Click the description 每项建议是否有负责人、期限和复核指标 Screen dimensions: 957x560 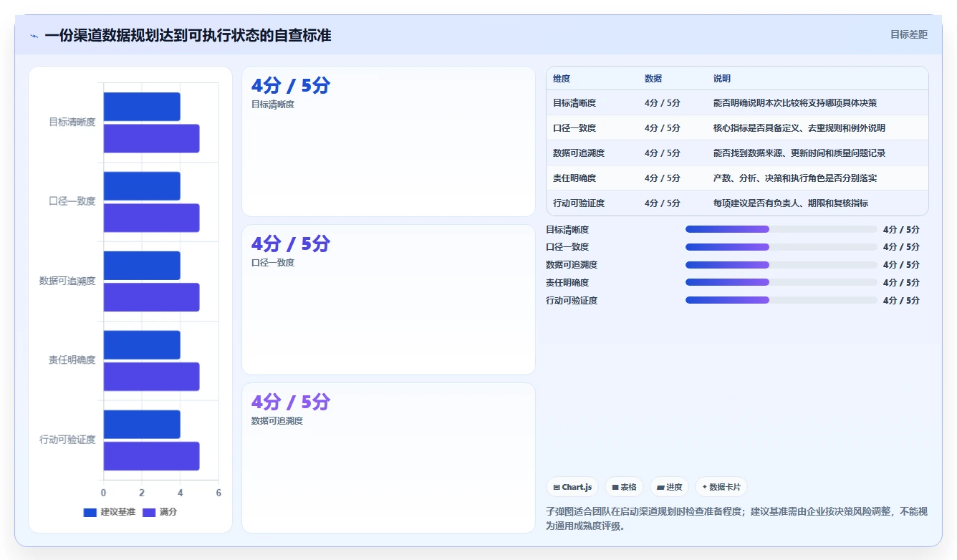click(791, 203)
